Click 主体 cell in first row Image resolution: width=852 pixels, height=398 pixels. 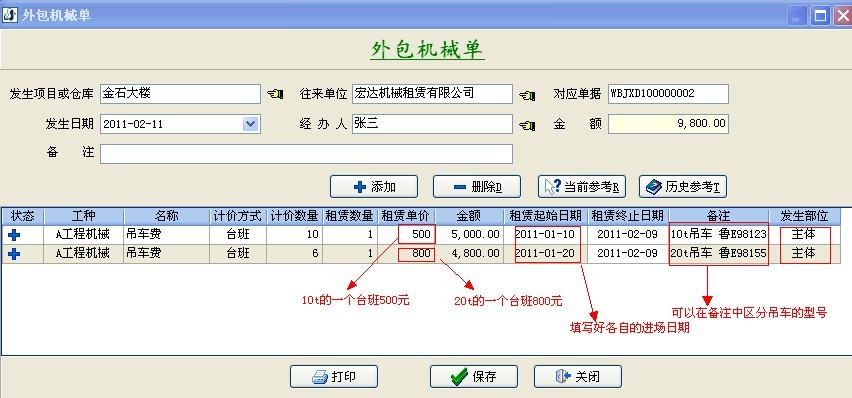tap(805, 234)
